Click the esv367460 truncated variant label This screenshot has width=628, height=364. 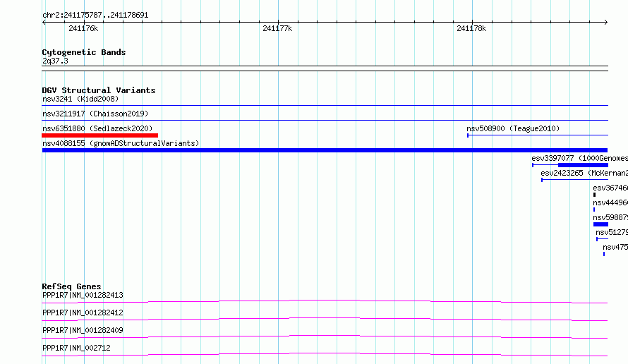coord(610,188)
